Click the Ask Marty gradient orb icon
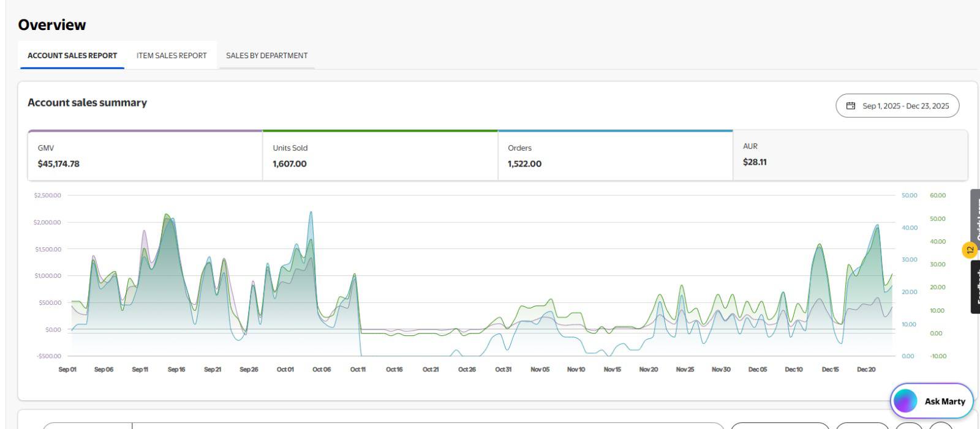Viewport: 980px width, 429px height. point(905,401)
